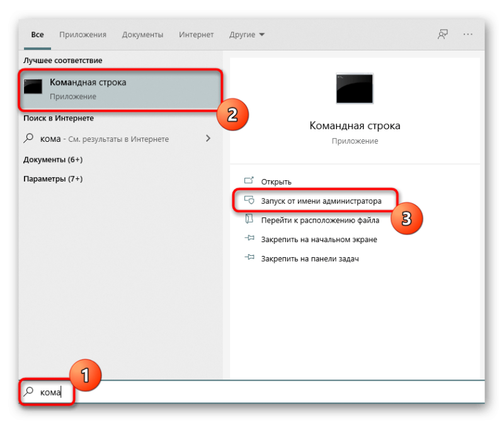Click the pin icon for начальном экране

tap(249, 238)
